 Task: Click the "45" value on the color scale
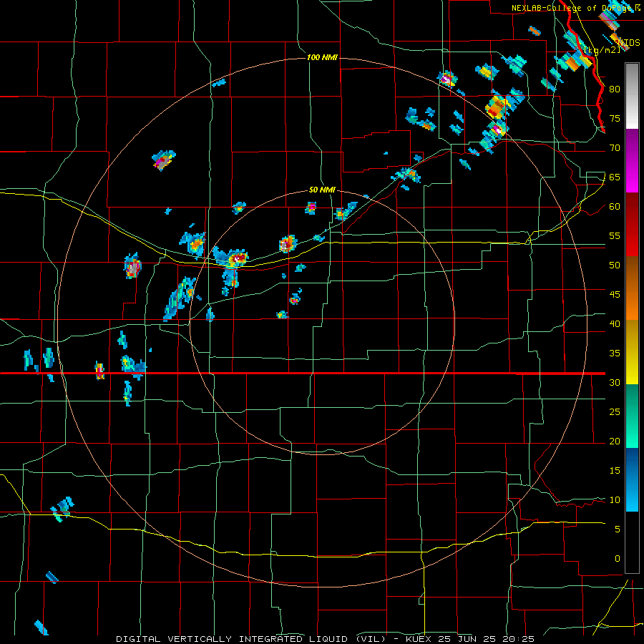click(x=615, y=295)
